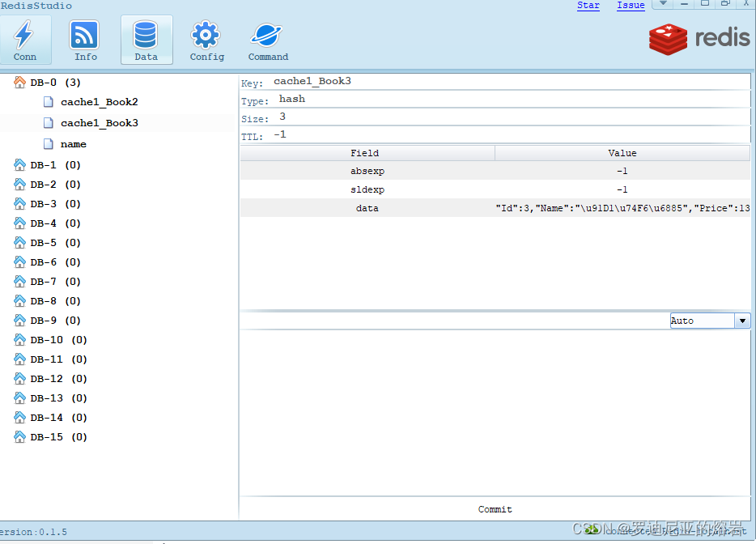This screenshot has width=756, height=544.
Task: Click the DB-12 house icon
Action: [x=19, y=379]
